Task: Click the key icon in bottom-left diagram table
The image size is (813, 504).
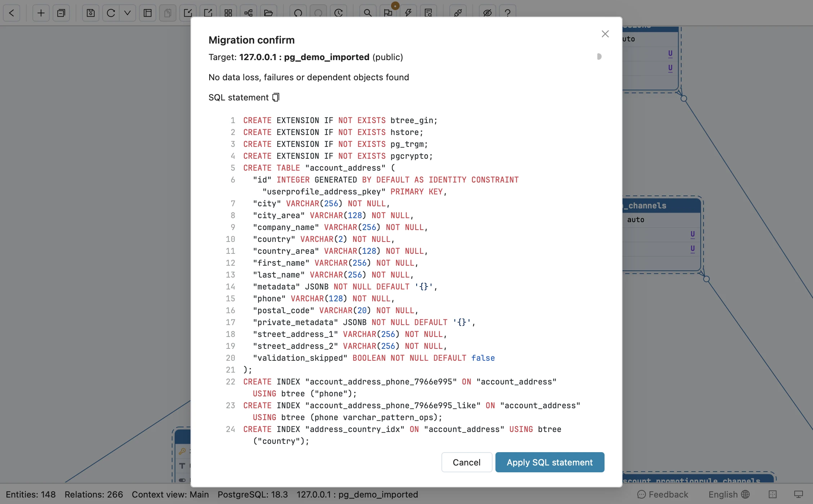Action: 182,451
